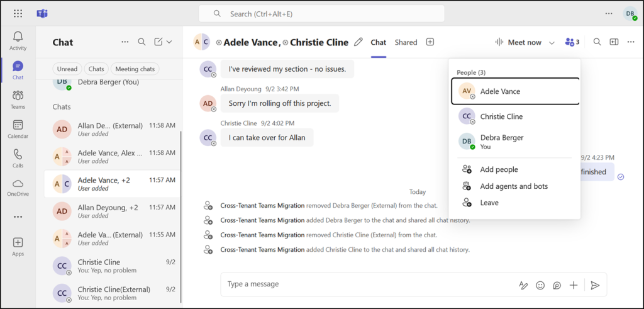Viewport: 644px width, 309px height.
Task: Click in the Search box
Action: coord(321,14)
